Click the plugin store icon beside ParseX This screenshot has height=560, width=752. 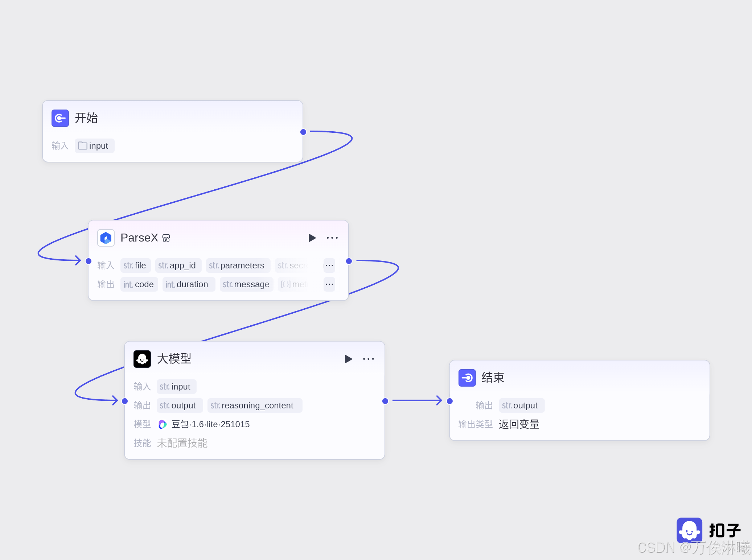point(166,238)
